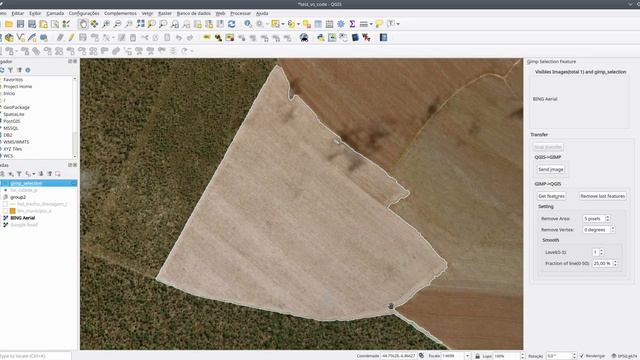Open the Complementos menu
The height and width of the screenshot is (360, 640).
click(x=120, y=13)
